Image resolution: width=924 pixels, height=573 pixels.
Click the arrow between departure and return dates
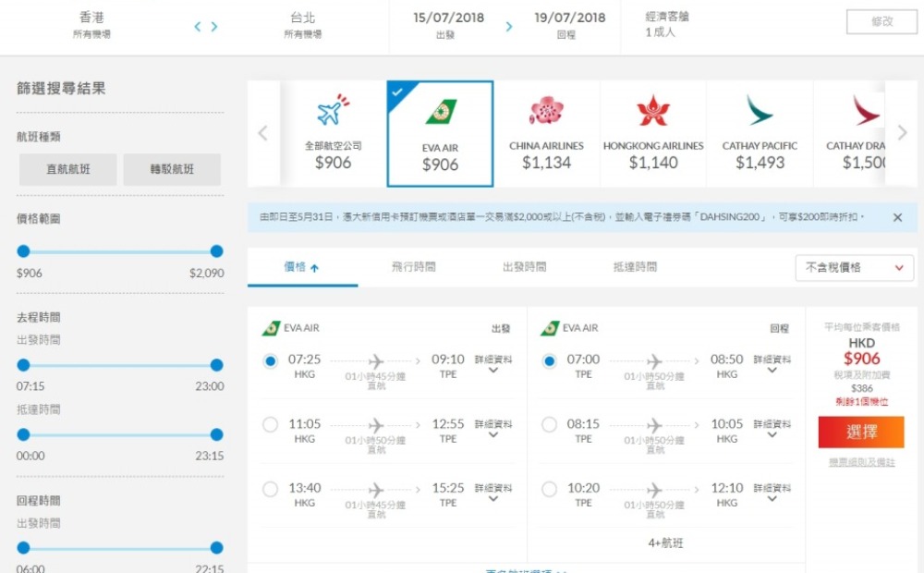point(509,27)
